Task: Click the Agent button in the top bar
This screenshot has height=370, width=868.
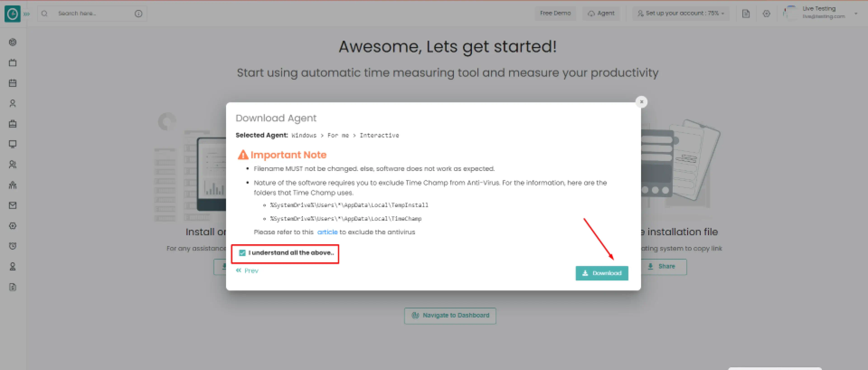Action: click(x=601, y=14)
